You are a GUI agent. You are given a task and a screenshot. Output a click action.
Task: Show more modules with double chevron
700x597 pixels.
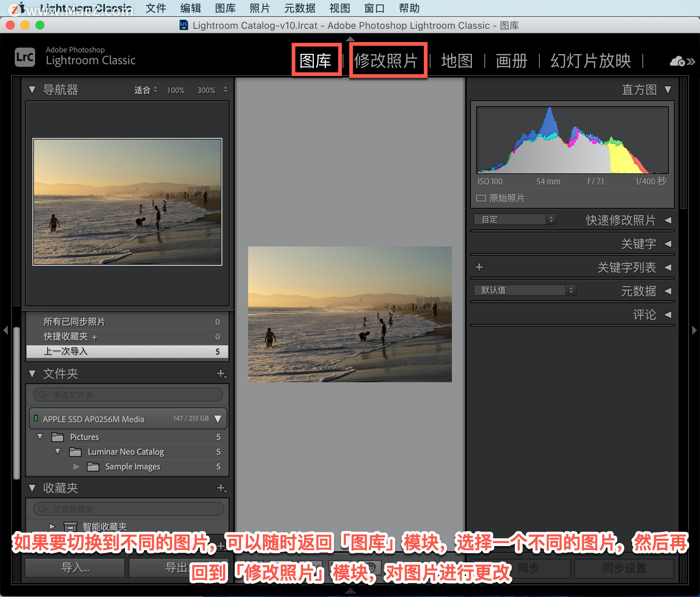click(691, 62)
